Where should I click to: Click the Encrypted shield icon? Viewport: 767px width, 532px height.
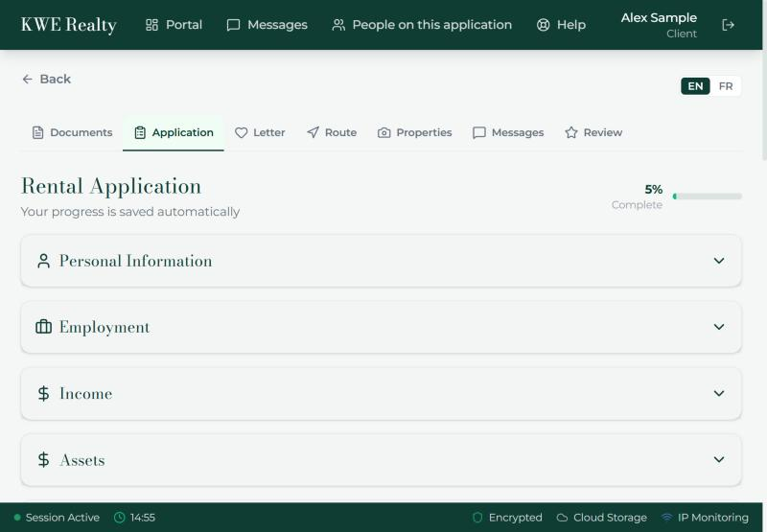477,518
